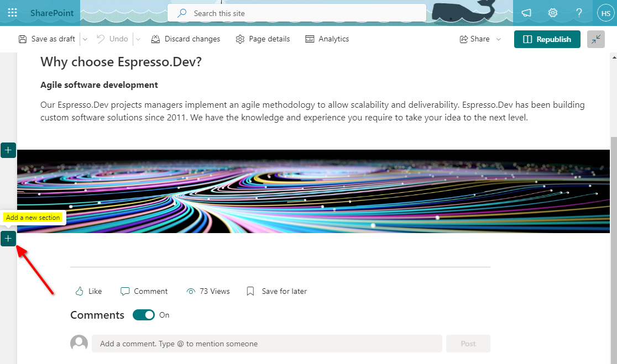Click the Add a comment field
This screenshot has height=364, width=617.
tap(267, 344)
